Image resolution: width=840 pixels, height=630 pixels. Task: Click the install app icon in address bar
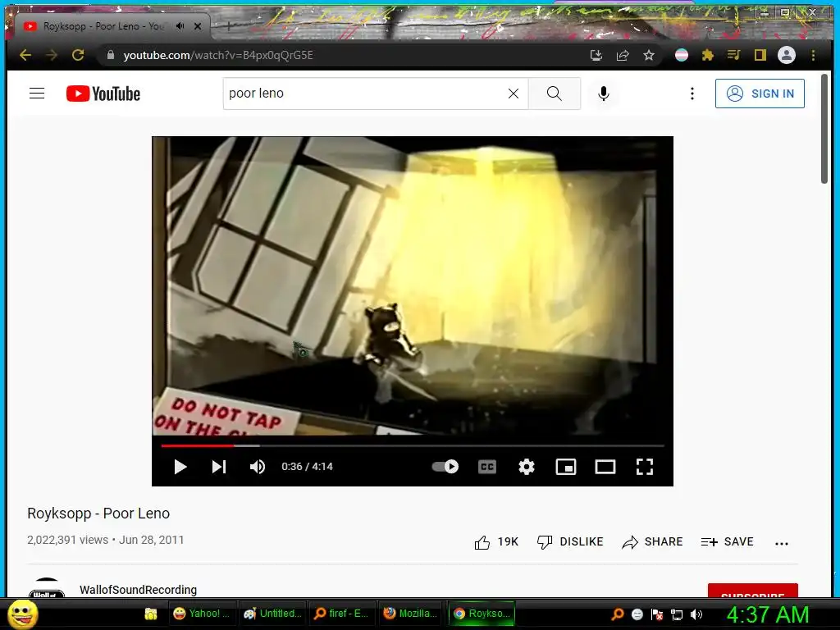(x=596, y=55)
